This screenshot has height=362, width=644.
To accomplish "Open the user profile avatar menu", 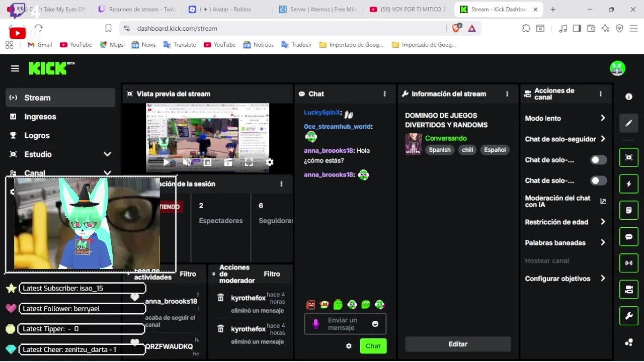I will point(617,68).
